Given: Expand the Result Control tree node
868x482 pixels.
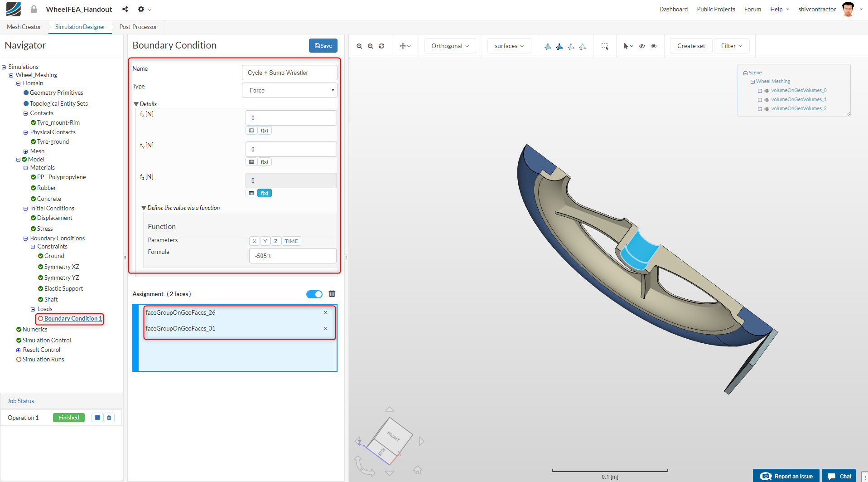Looking at the screenshot, I should click(x=19, y=350).
